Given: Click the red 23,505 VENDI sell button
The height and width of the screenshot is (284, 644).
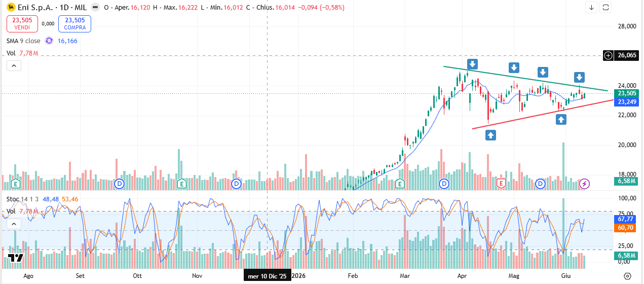Looking at the screenshot, I should point(22,23).
